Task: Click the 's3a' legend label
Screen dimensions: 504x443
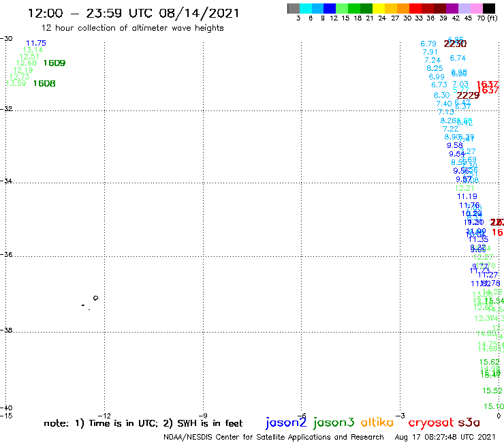Action: (469, 423)
